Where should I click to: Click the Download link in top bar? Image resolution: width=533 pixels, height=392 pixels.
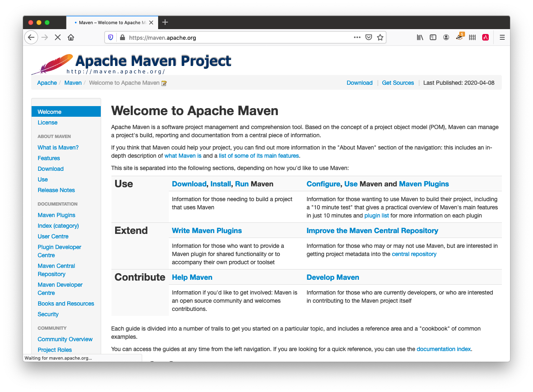[x=360, y=83]
